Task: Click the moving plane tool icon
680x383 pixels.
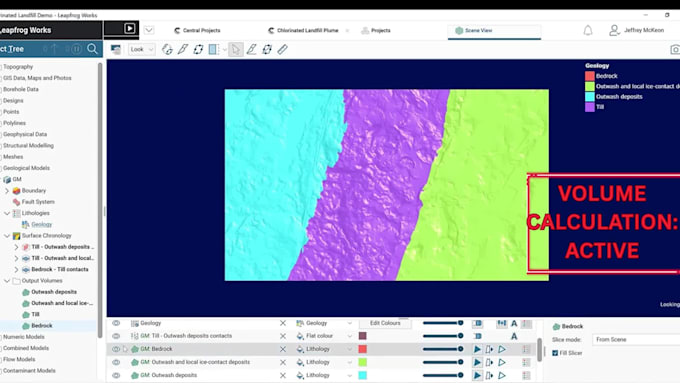Action: point(267,49)
